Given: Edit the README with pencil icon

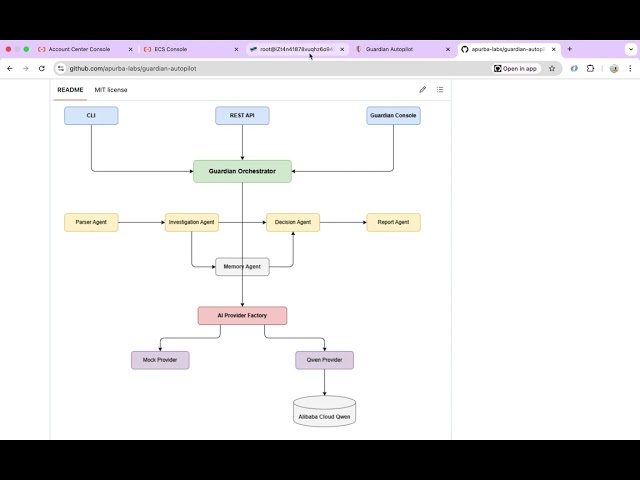Looking at the screenshot, I should pyautogui.click(x=423, y=89).
